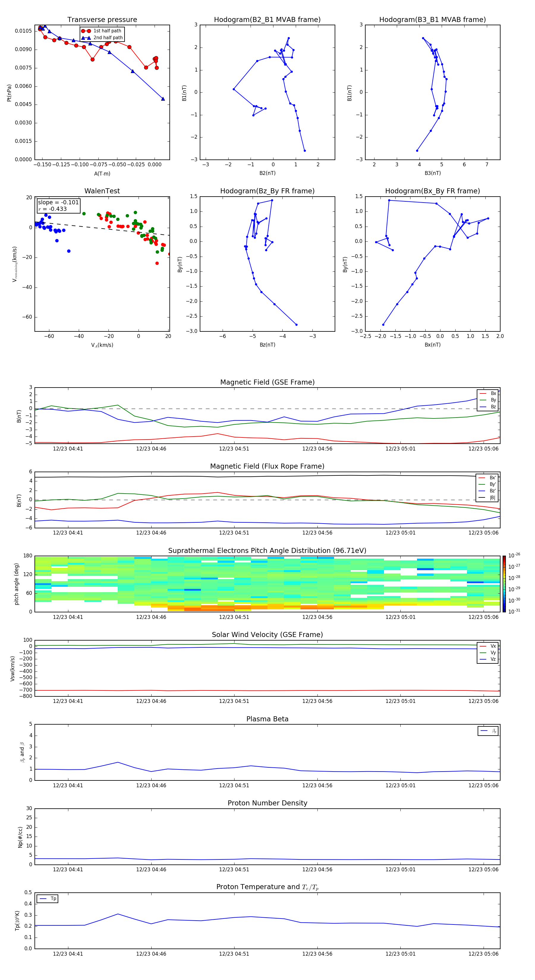The image size is (535, 980).
Task: Click the 'Bx(nT)' x-axis label
Action: (x=432, y=345)
